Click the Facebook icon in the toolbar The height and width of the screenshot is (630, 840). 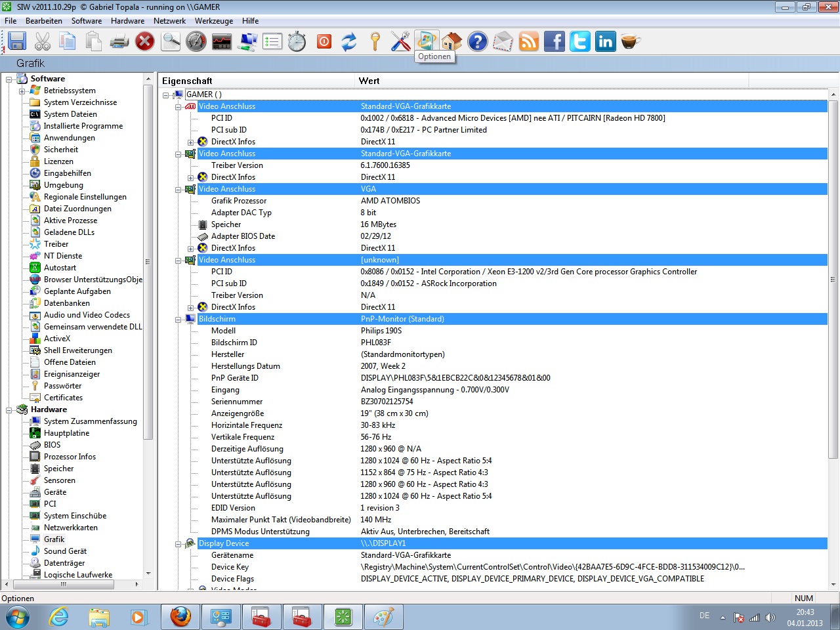click(554, 41)
